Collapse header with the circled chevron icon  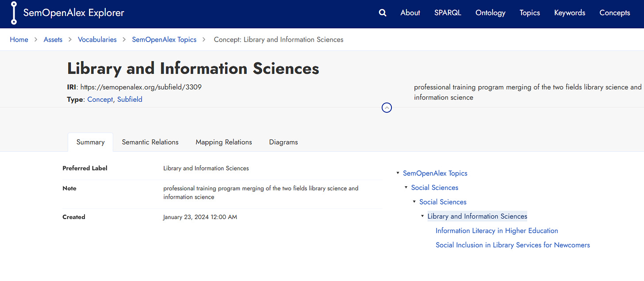click(387, 108)
